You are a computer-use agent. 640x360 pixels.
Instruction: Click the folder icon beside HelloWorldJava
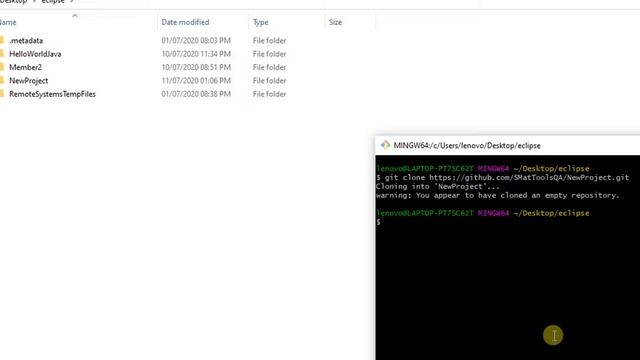[2, 54]
